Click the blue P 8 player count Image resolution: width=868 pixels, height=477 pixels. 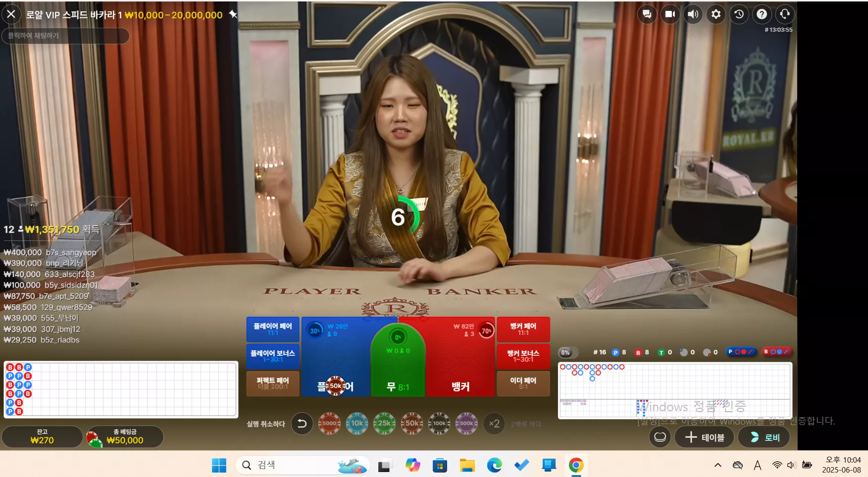(619, 352)
